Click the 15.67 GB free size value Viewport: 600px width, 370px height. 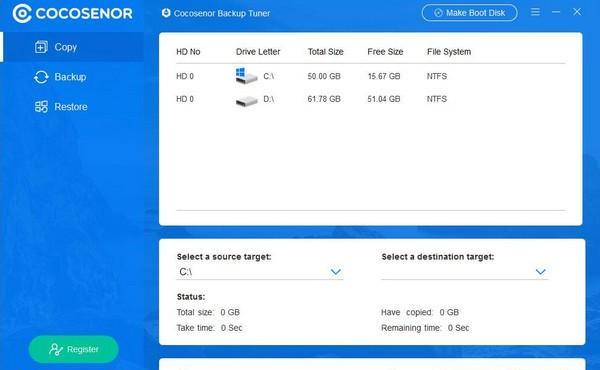[384, 76]
